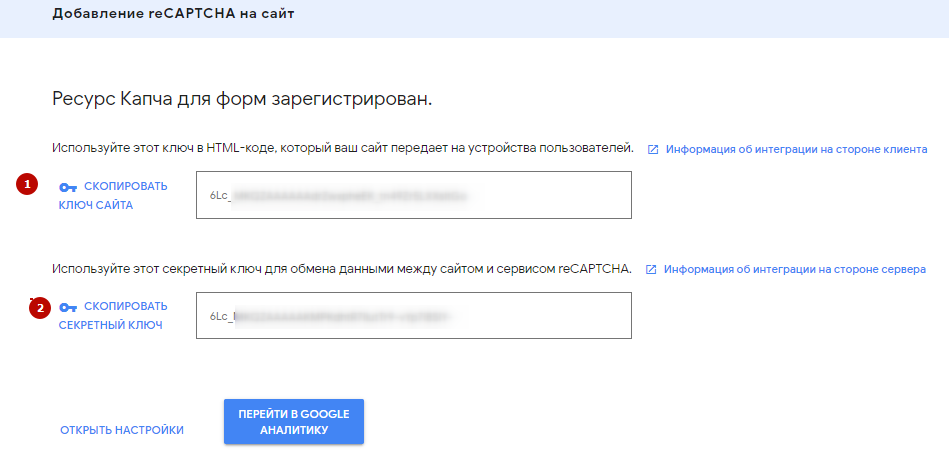Screen dimensions: 949x474
Task: Copy the secret key via СКОПИРОВАТЬ СЕКРЕТНЫЙ КЛЮЧ
Action: 113,315
